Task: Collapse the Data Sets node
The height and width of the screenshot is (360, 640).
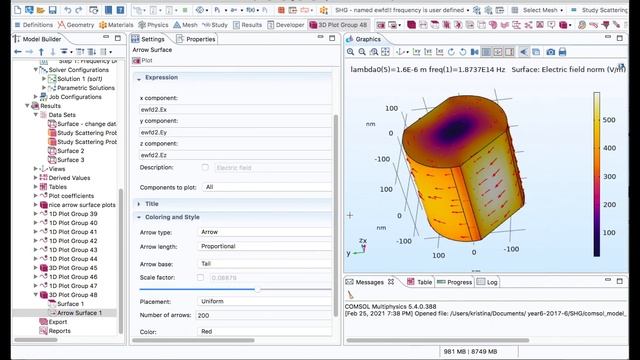Action: pos(36,115)
